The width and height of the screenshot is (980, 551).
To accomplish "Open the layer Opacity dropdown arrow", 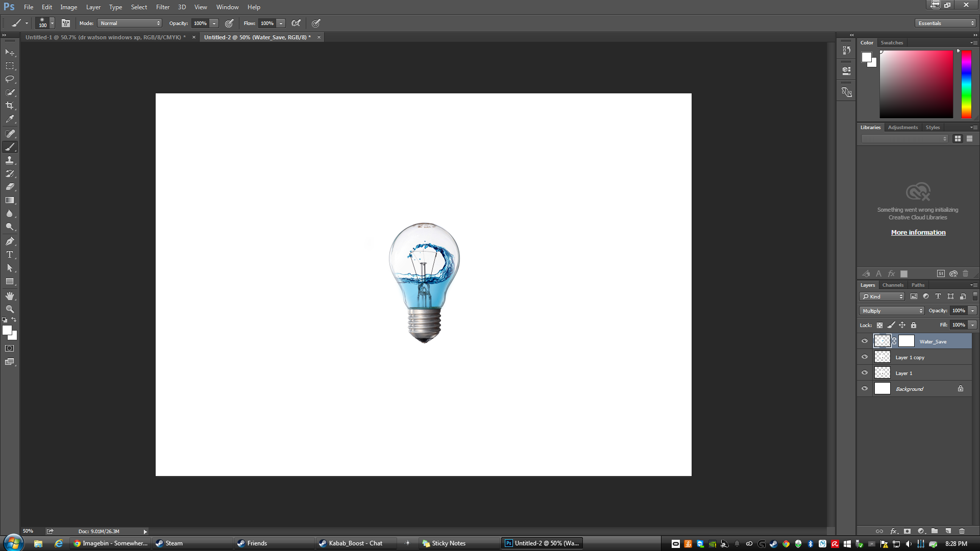I will [972, 311].
